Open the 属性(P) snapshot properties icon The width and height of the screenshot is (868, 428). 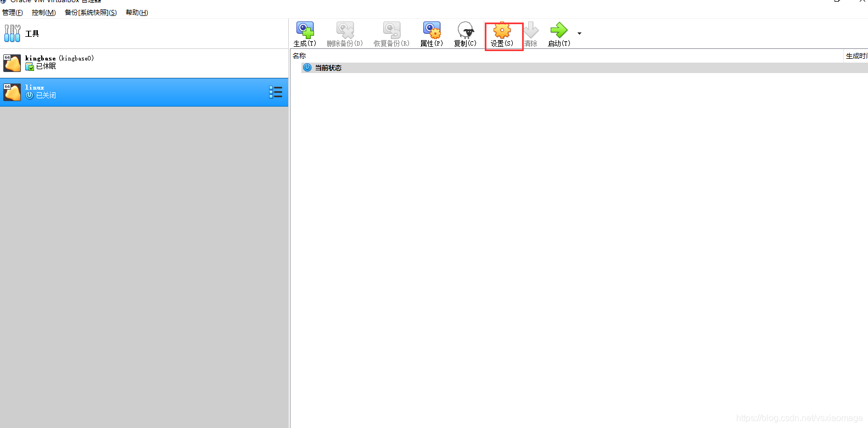(432, 30)
